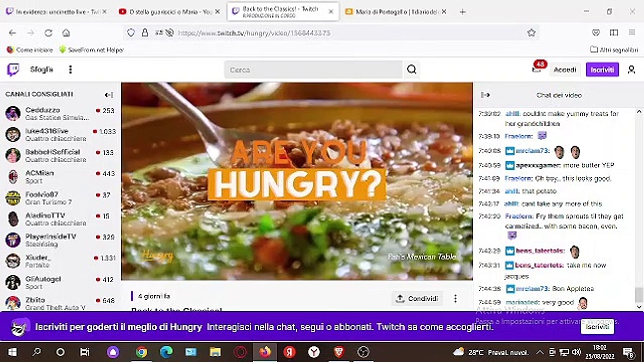The width and height of the screenshot is (644, 362).
Task: Open the Cedduzzo channel
Action: (60, 113)
